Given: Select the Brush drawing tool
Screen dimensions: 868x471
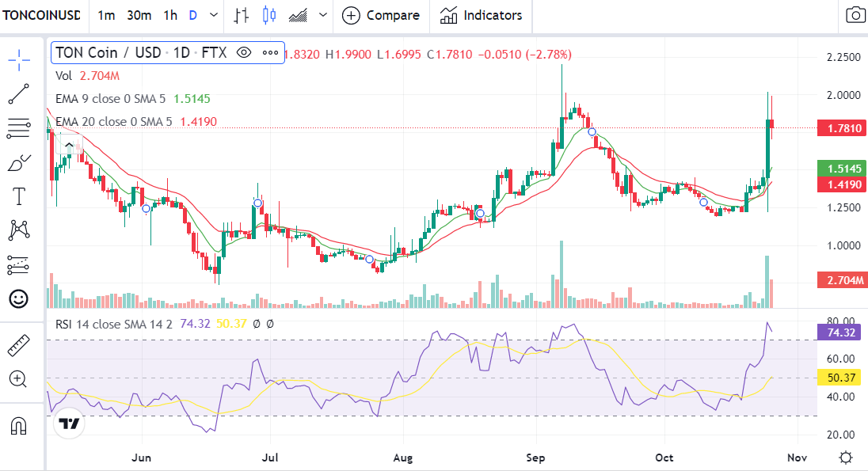Looking at the screenshot, I should coord(19,161).
